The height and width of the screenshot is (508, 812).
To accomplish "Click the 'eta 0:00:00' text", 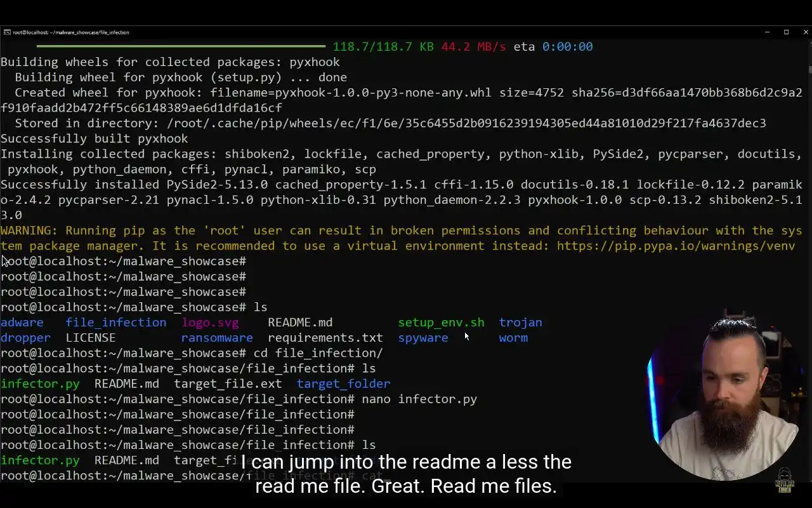I will click(553, 46).
